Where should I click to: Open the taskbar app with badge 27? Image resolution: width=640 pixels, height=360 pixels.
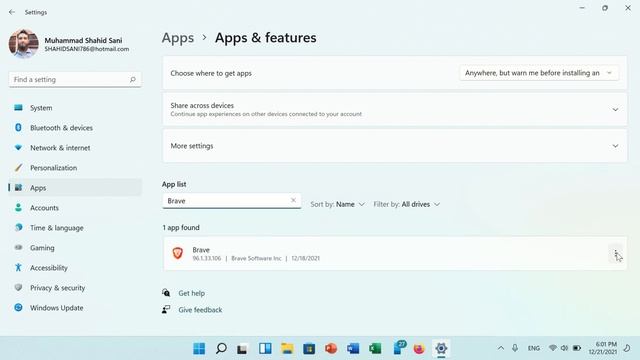[399, 348]
